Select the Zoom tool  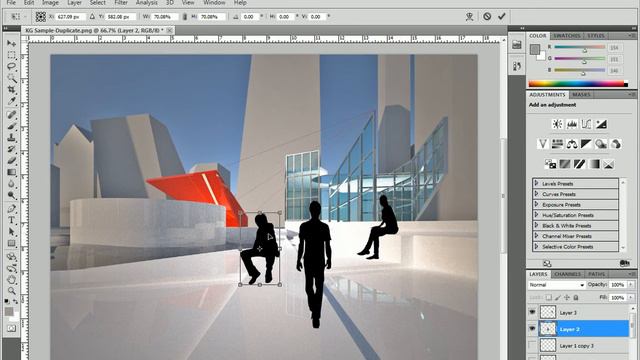11,291
